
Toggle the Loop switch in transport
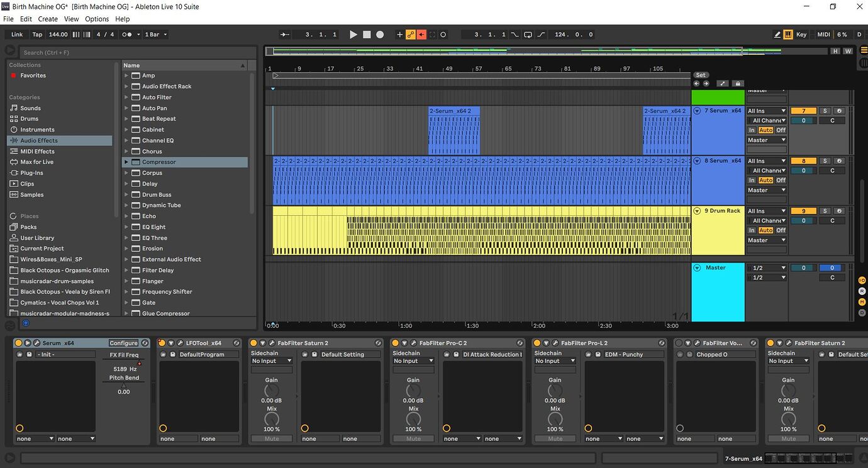(x=528, y=35)
